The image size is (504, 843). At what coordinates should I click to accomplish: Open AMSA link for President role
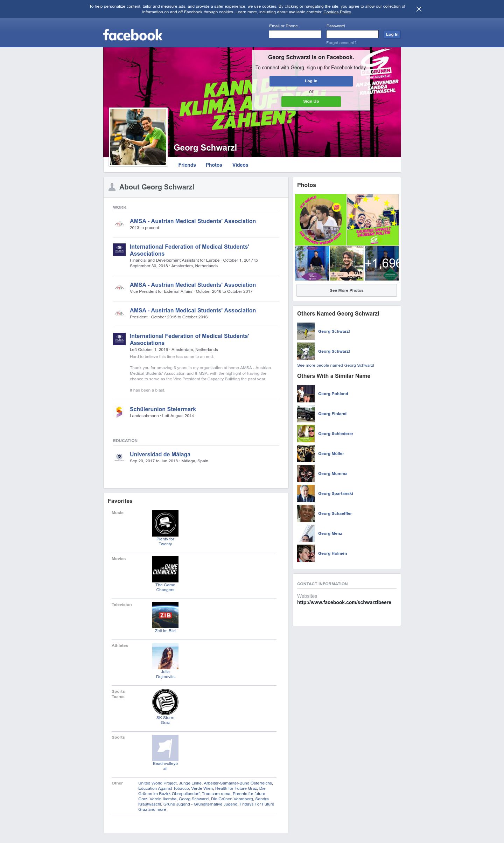pyautogui.click(x=192, y=311)
